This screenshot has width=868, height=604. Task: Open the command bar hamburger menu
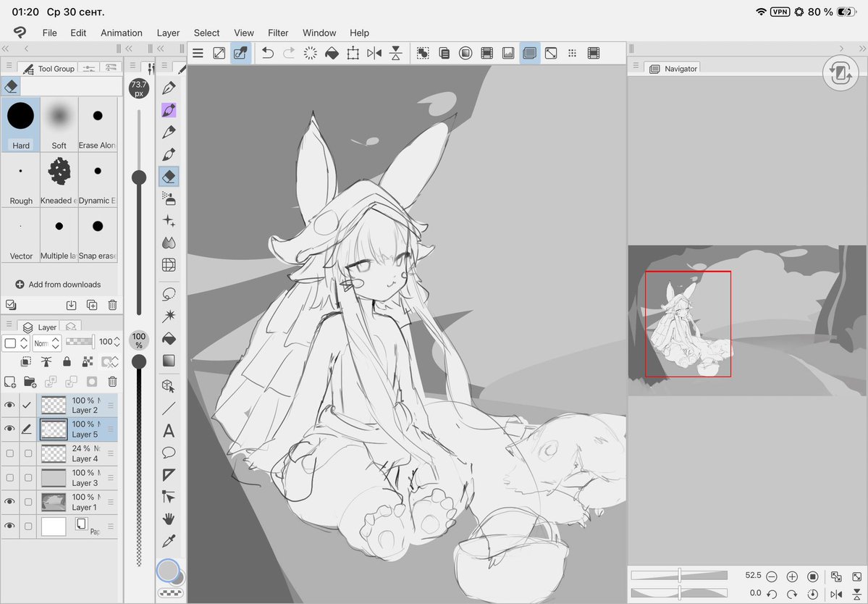[x=198, y=53]
